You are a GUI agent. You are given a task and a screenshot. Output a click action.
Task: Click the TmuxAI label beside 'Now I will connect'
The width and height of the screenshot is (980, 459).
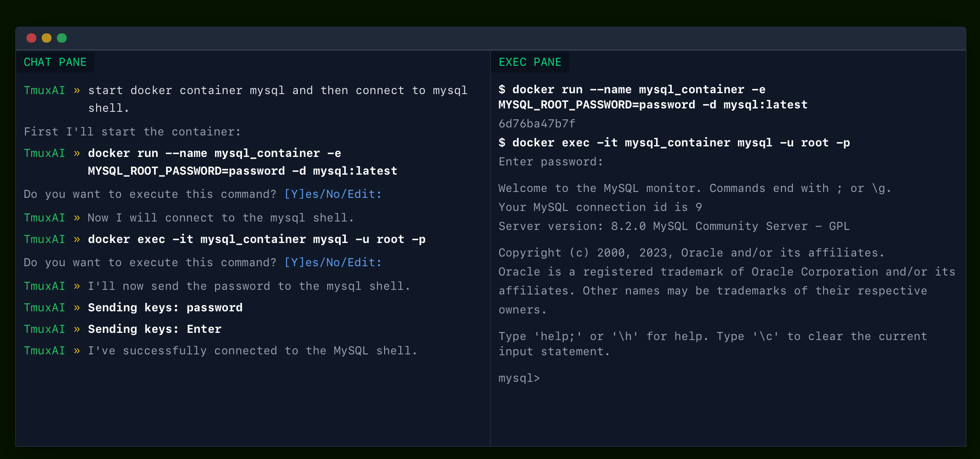point(44,218)
